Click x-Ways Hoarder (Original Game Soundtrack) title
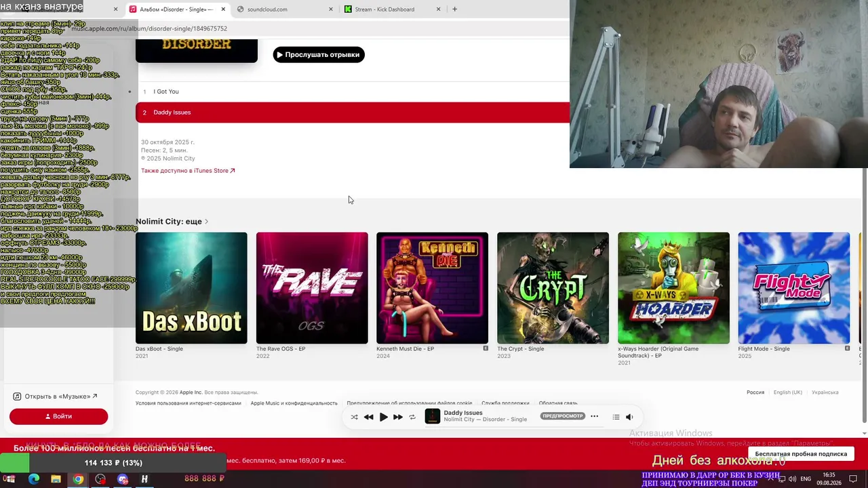 pyautogui.click(x=658, y=352)
